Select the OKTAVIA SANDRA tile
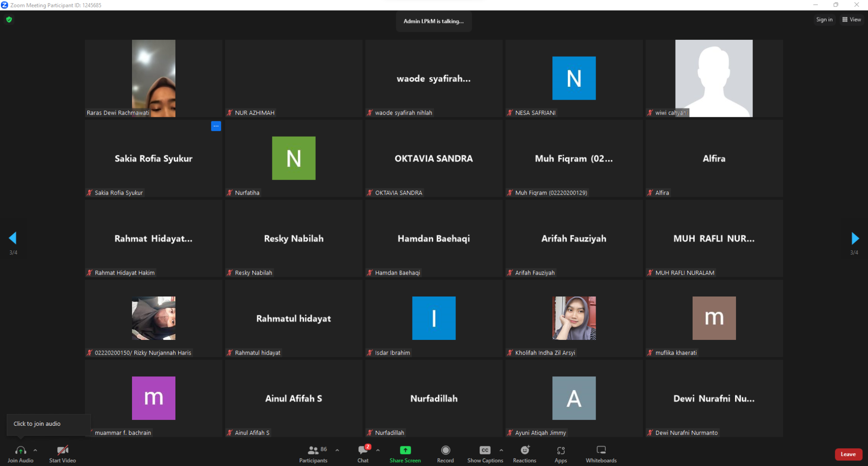Screen dimensions: 868x466 pyautogui.click(x=434, y=159)
